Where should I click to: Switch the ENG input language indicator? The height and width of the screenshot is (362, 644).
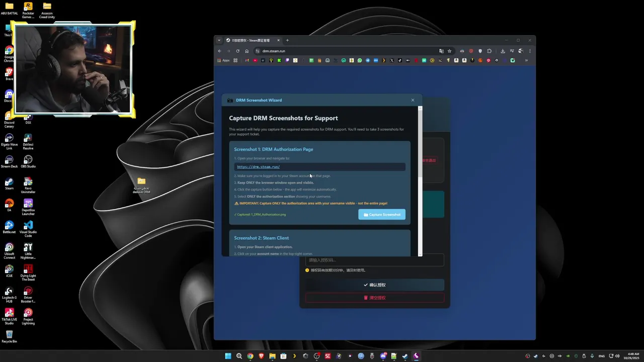602,356
